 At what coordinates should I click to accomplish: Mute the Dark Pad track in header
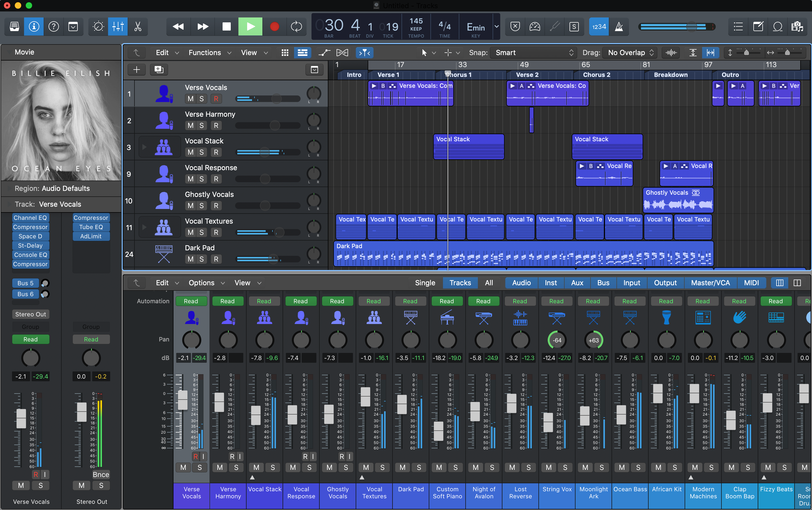click(x=191, y=259)
